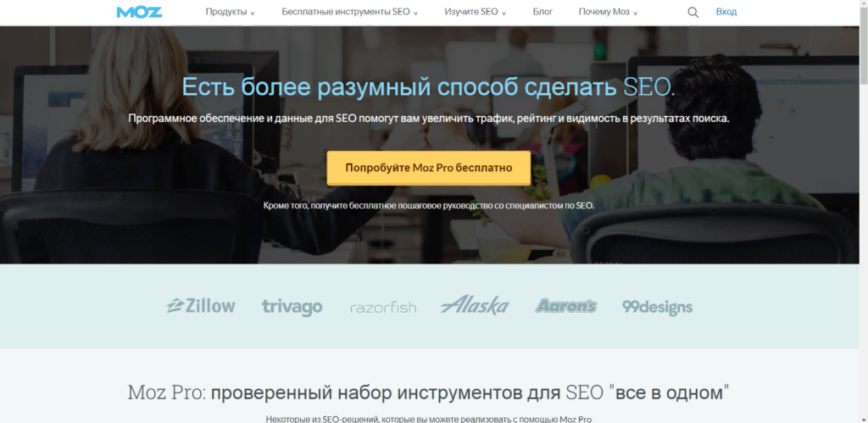Viewport: 868px width, 423px height.
Task: Expand the Изучите SEO chevron
Action: tap(504, 14)
